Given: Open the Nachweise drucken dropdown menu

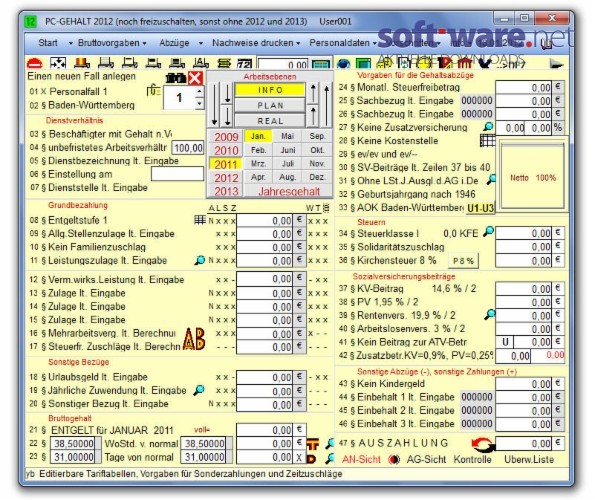Looking at the screenshot, I should click(256, 43).
